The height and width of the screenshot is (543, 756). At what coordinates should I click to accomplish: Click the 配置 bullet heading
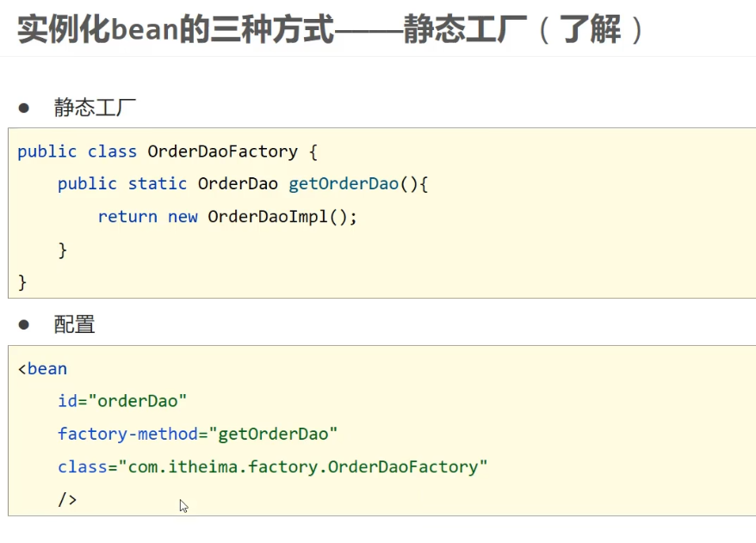click(x=74, y=324)
